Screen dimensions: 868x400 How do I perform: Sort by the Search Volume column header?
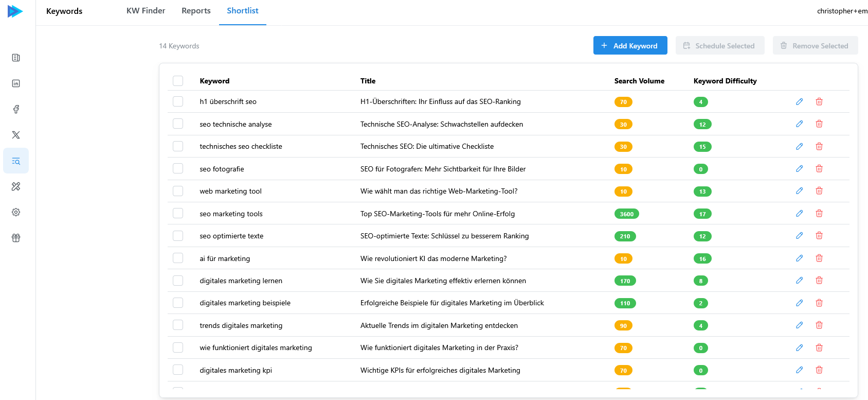[639, 81]
